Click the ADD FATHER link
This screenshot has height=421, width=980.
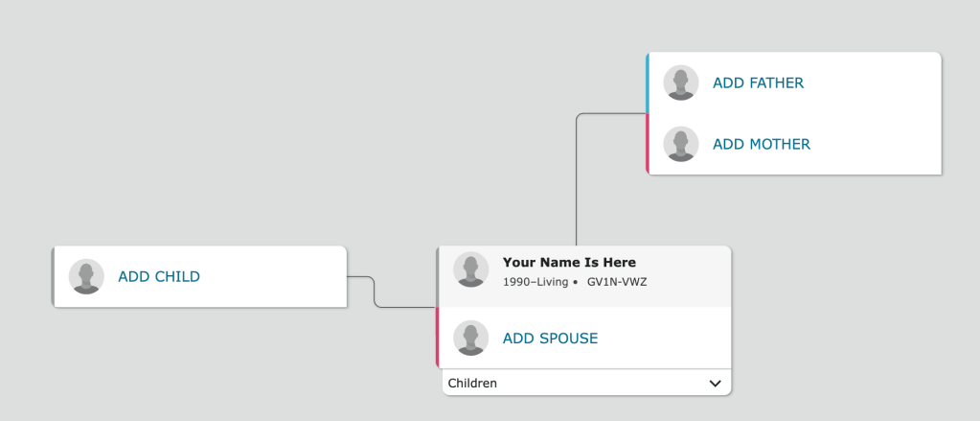point(758,83)
